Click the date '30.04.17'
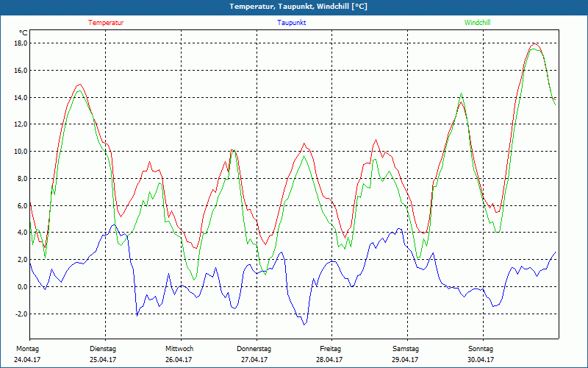588x368 pixels. tap(481, 360)
